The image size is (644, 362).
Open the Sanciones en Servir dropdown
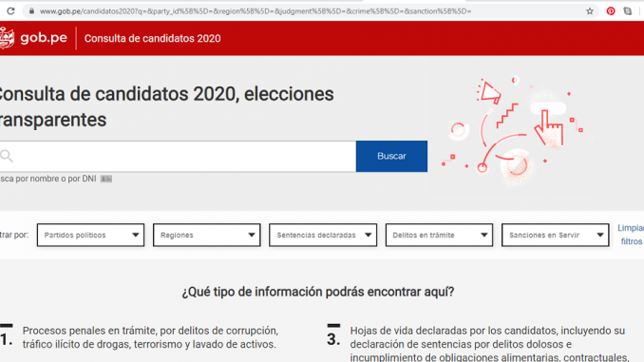556,235
